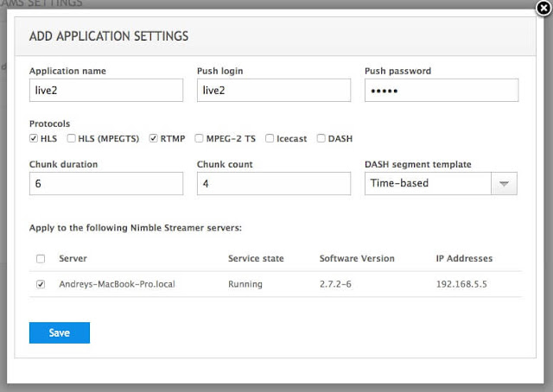Toggle the RTMP protocol checkbox
This screenshot has height=392, width=553.
point(153,138)
